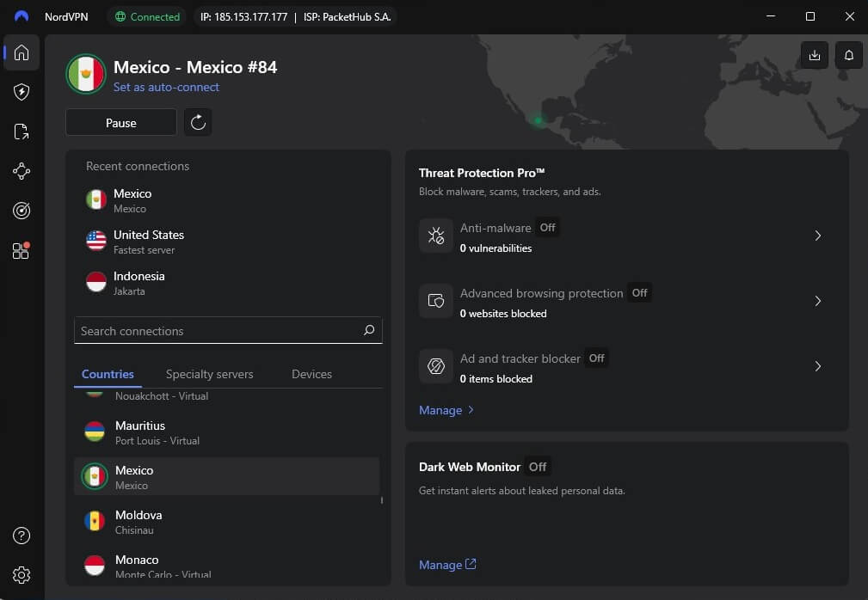This screenshot has width=868, height=600.
Task: Open the Meshnet sidebar icon
Action: tap(22, 171)
